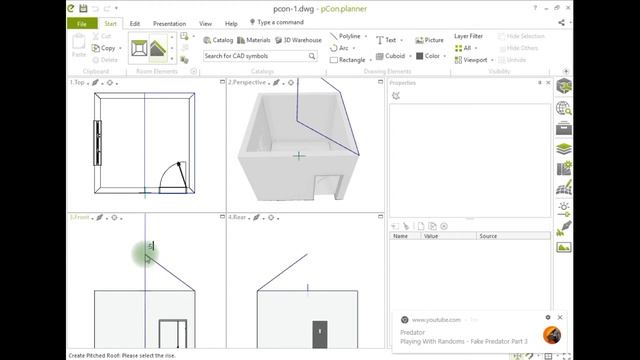Choose the Arc drawing tool
640x360 pixels.
tap(340, 48)
